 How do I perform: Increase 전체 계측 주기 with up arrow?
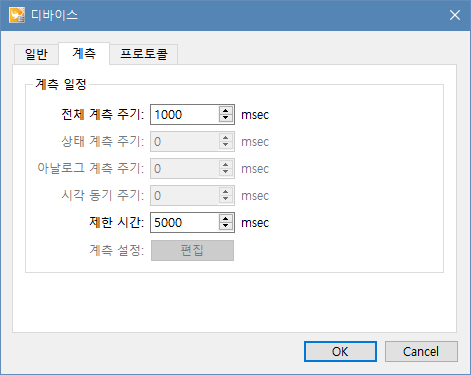point(226,111)
